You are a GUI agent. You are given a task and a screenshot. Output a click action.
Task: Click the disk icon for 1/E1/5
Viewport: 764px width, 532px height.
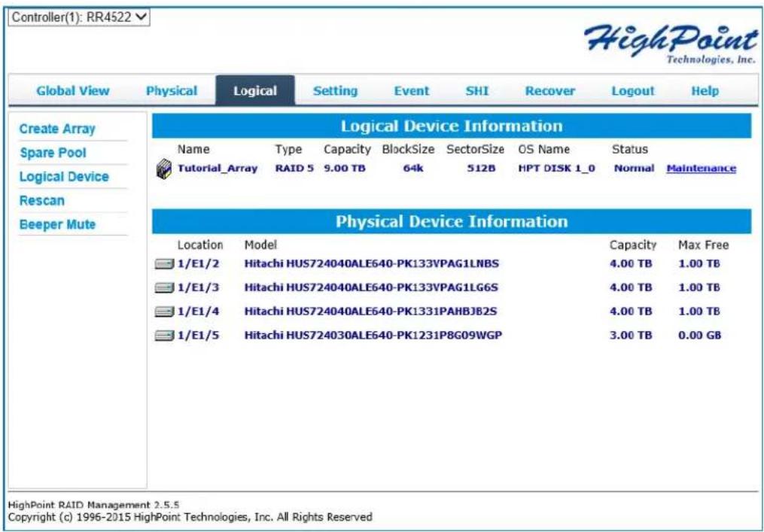click(164, 336)
